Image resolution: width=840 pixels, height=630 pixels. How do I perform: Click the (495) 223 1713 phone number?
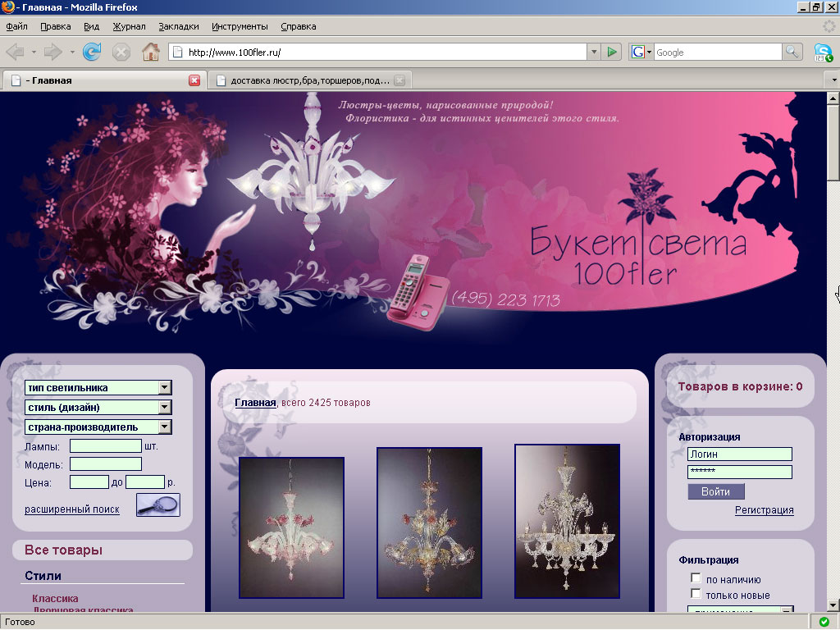pos(505,299)
